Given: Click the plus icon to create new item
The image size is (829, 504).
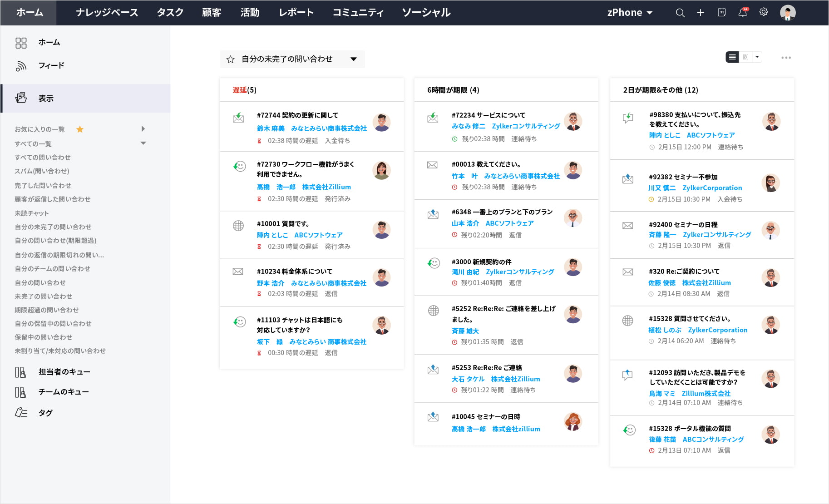Looking at the screenshot, I should click(x=701, y=13).
